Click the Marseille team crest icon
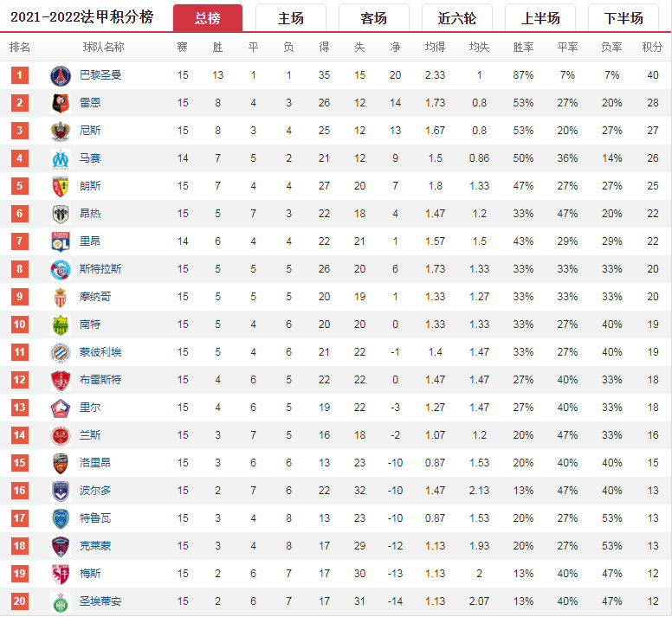Image resolution: width=672 pixels, height=617 pixels. click(61, 159)
